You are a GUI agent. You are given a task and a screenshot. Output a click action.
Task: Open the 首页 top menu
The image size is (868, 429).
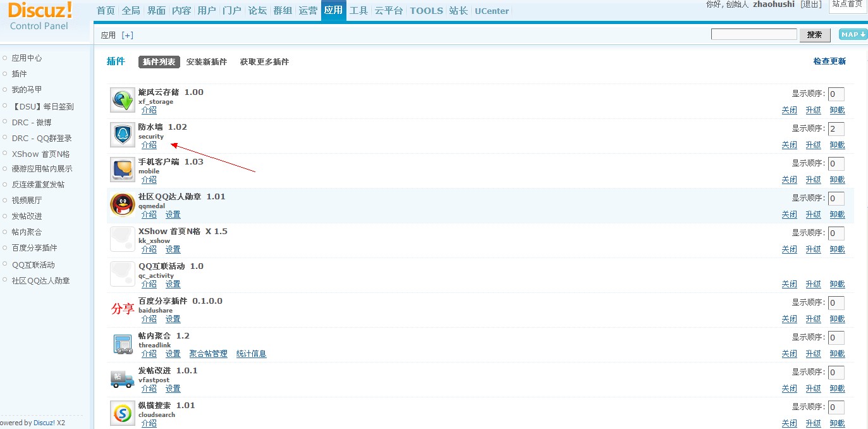(x=106, y=11)
